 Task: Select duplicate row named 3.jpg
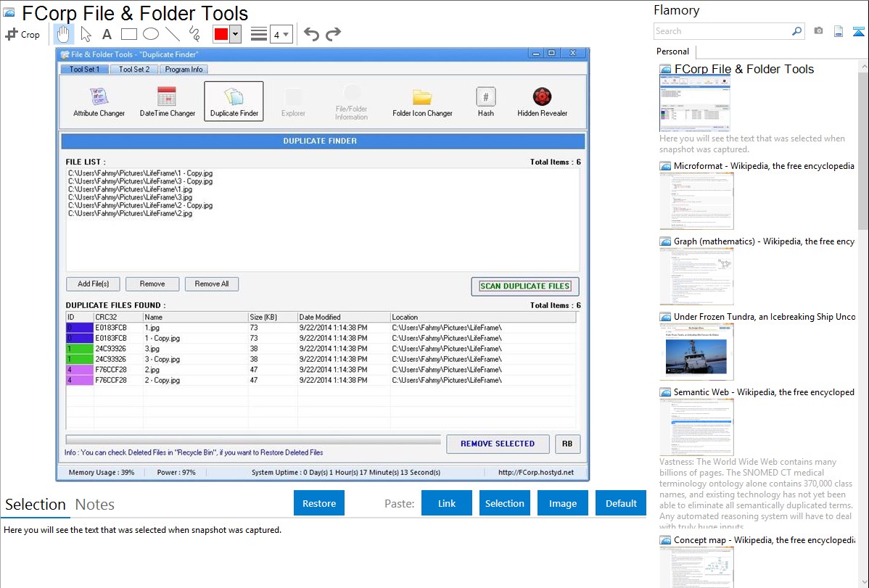(321, 349)
